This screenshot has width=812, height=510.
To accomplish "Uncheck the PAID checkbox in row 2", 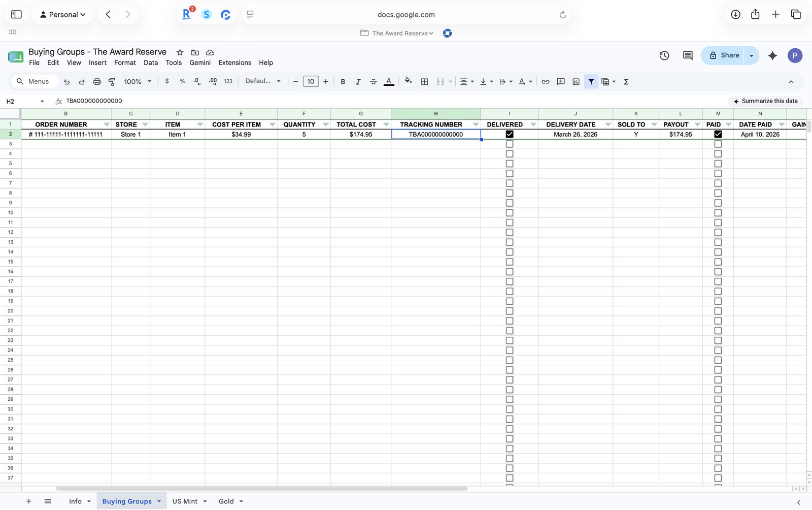I will [718, 134].
